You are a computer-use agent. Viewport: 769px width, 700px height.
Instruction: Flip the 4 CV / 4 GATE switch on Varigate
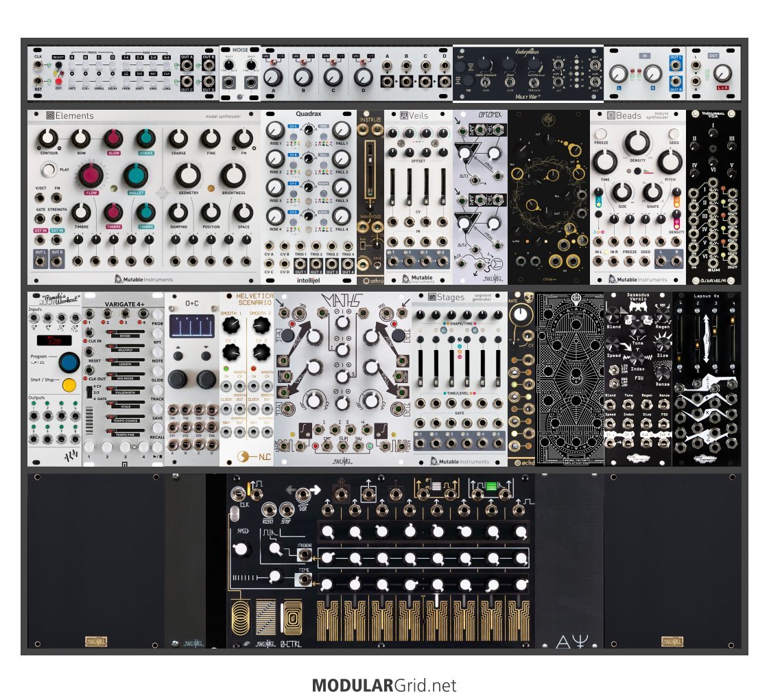88,392
